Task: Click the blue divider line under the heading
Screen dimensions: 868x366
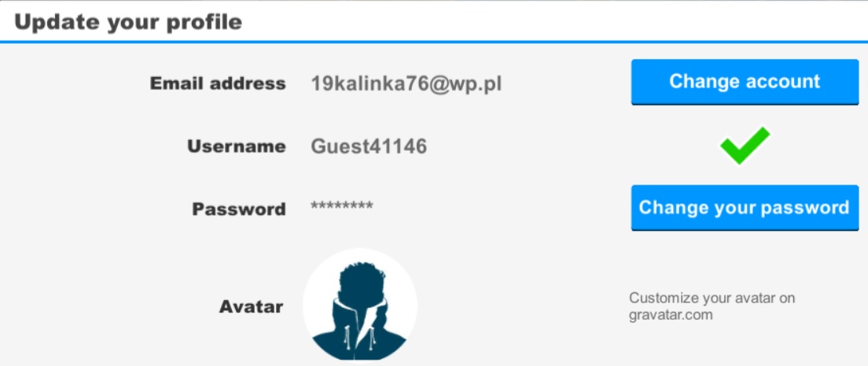Action: (x=434, y=42)
